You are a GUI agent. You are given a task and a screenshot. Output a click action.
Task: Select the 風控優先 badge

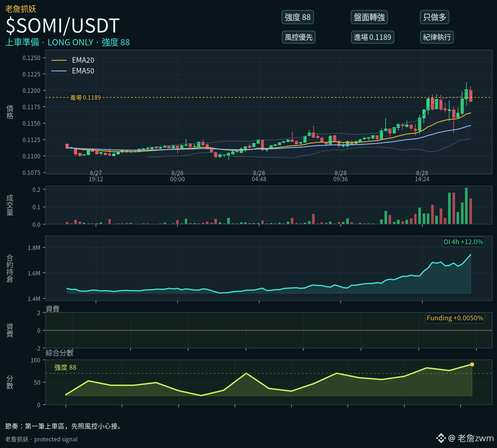tap(298, 37)
